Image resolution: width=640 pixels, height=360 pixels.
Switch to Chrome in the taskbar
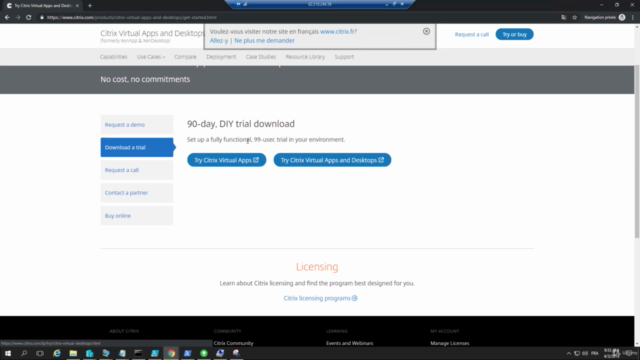point(171,353)
